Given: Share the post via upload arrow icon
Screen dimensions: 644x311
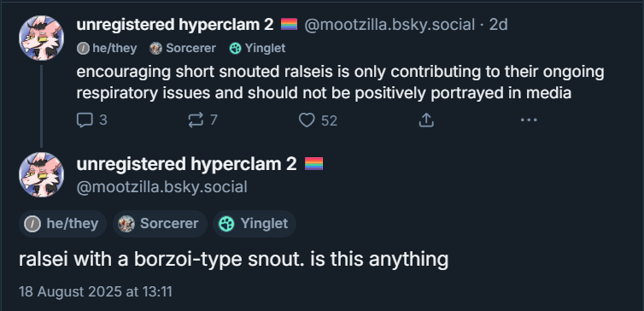Looking at the screenshot, I should click(426, 120).
